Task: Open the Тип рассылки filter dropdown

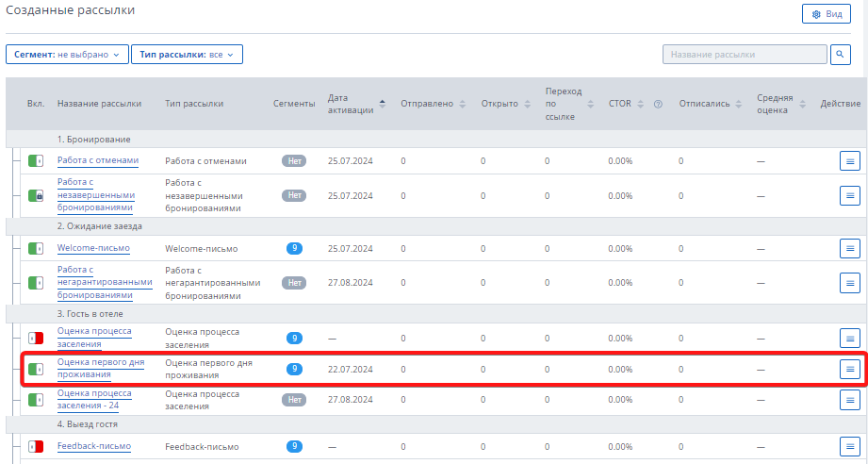Action: (187, 55)
